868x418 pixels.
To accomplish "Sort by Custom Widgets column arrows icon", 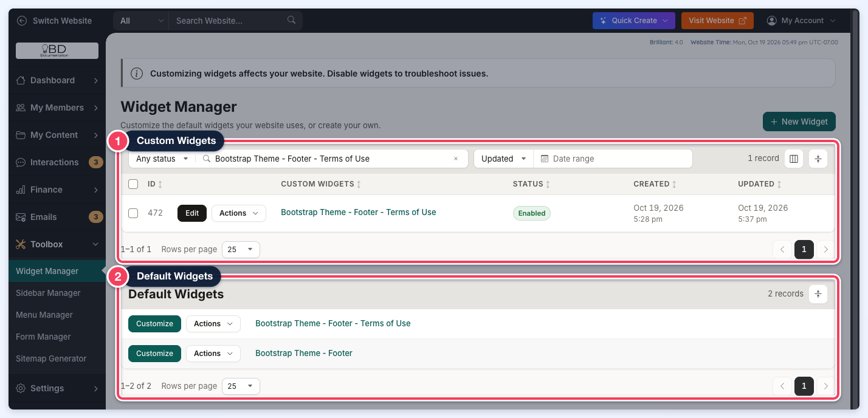I will (359, 184).
